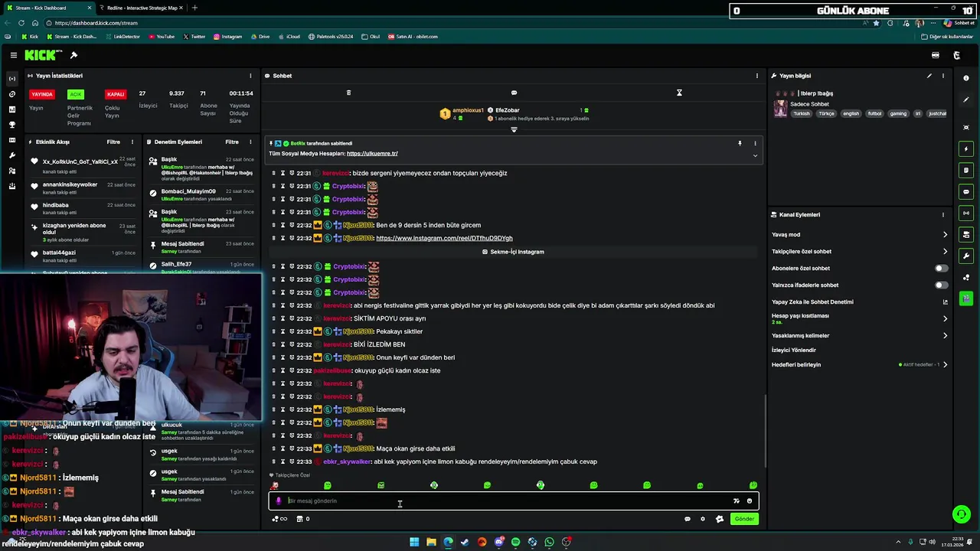Open Spotify from the Windows taskbar
Screen dimensions: 980x551
tap(515, 542)
